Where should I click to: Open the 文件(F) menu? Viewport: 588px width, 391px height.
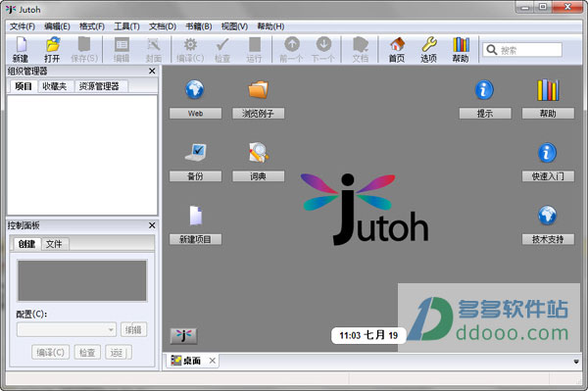point(23,26)
